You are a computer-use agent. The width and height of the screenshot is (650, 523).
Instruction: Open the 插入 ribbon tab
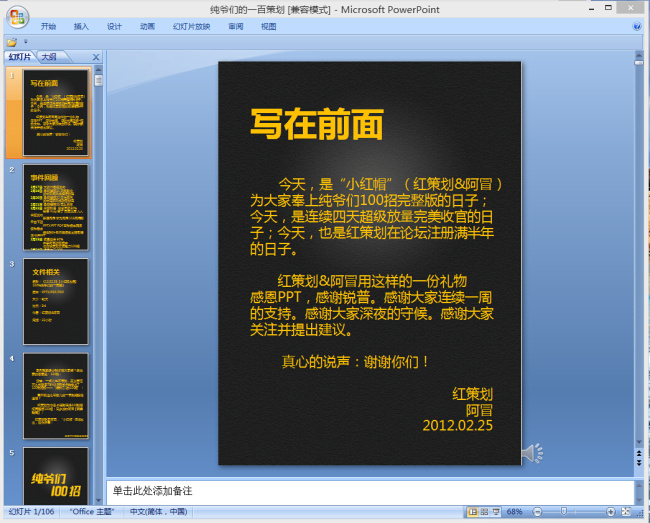(81, 27)
